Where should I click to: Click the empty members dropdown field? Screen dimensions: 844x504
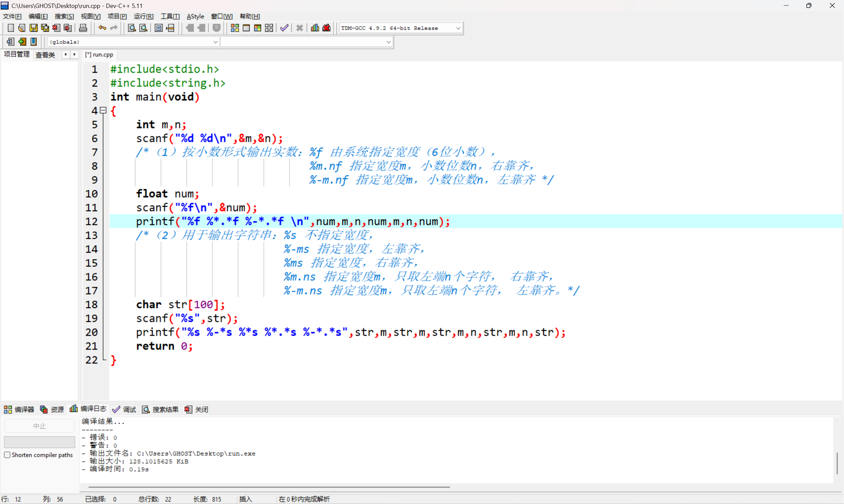click(306, 42)
